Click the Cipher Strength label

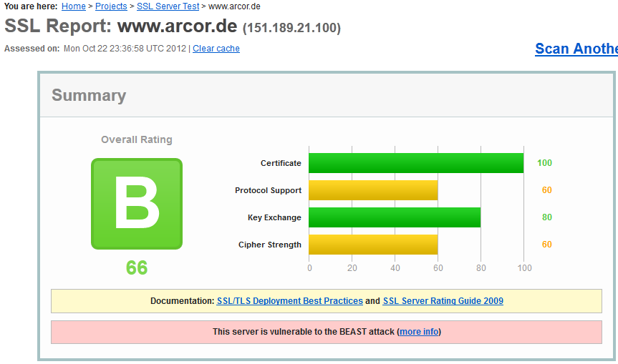[269, 245]
